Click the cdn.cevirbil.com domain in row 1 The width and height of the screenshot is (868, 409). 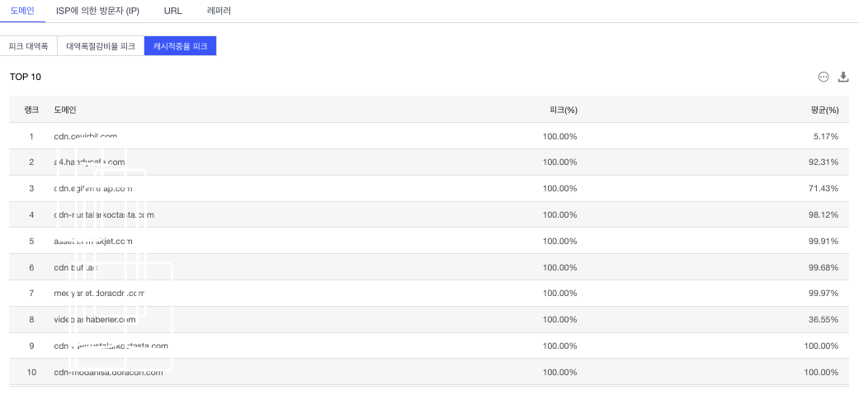pos(86,136)
